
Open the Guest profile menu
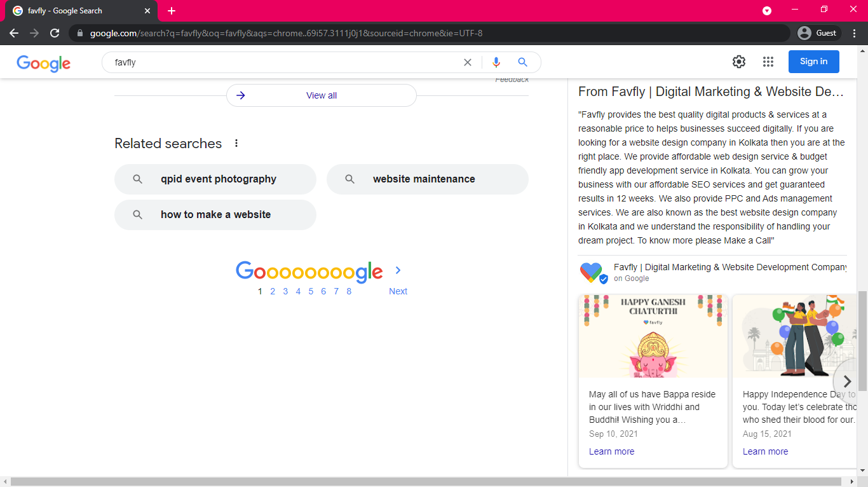[x=818, y=33]
